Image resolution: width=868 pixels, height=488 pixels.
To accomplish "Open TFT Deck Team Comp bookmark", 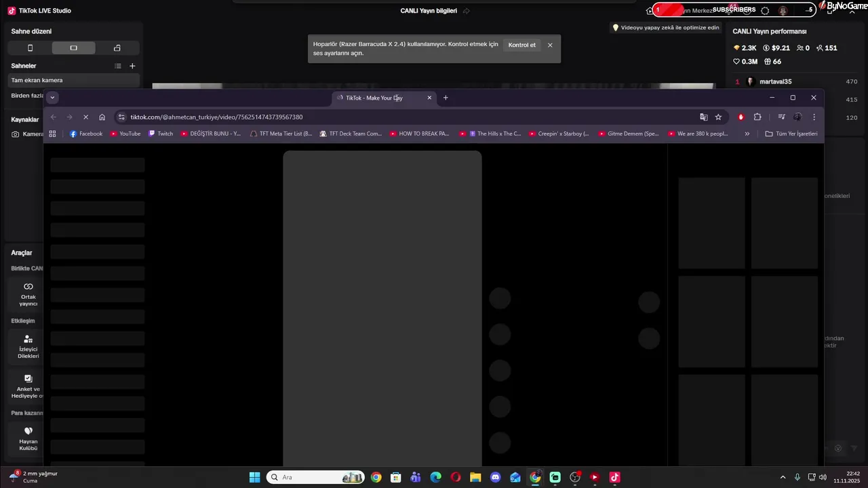I will 351,134.
